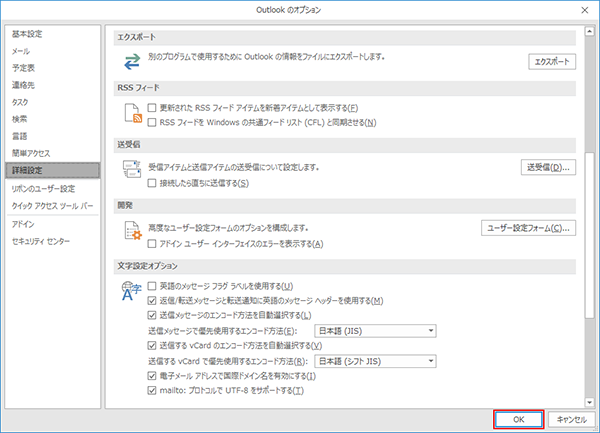The height and width of the screenshot is (433, 600).
Task: Click the エクスポート button
Action: coord(552,62)
